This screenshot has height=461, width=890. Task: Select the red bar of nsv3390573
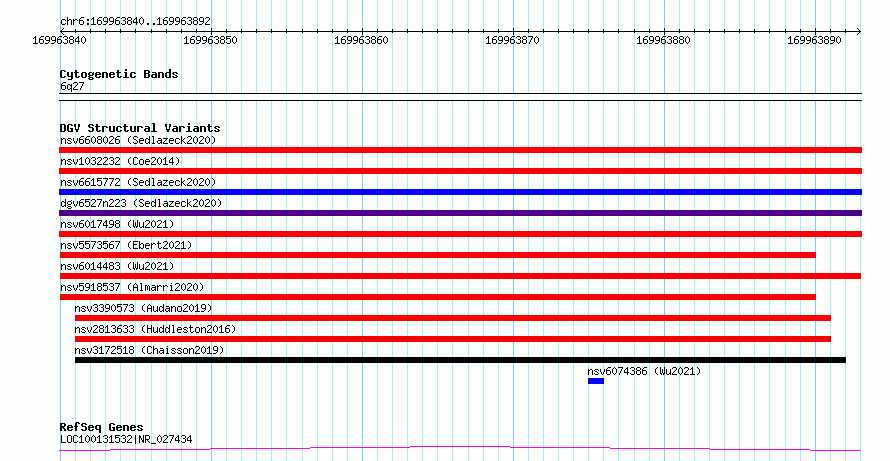point(453,318)
